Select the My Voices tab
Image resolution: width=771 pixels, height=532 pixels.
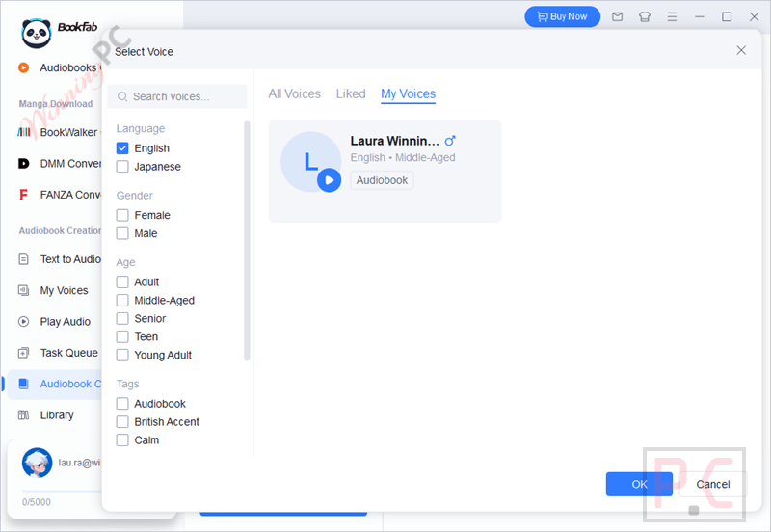[408, 93]
